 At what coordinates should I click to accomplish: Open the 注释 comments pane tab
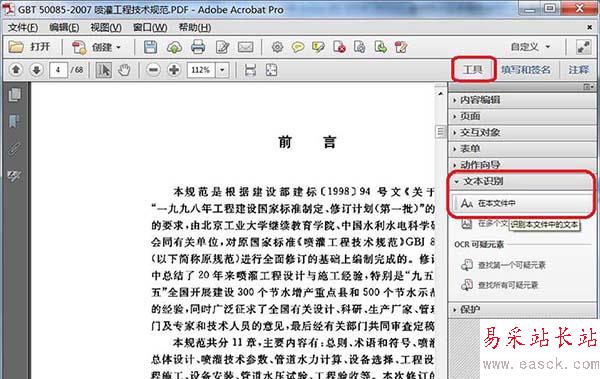tap(578, 70)
